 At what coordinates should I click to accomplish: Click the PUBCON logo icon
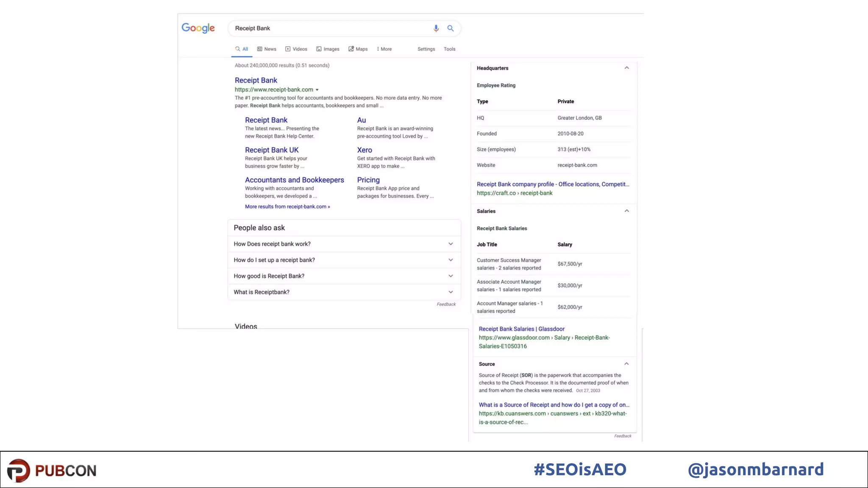19,470
